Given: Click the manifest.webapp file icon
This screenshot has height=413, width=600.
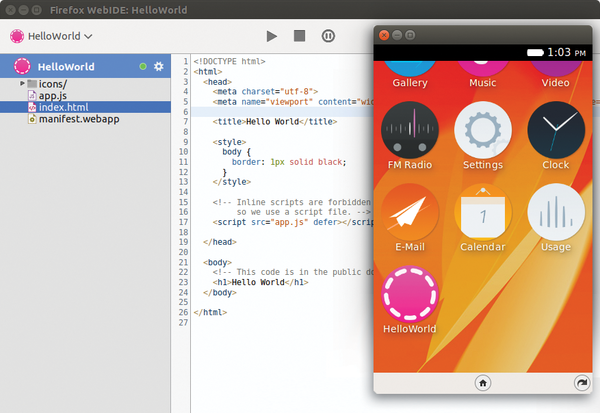Looking at the screenshot, I should coord(33,119).
